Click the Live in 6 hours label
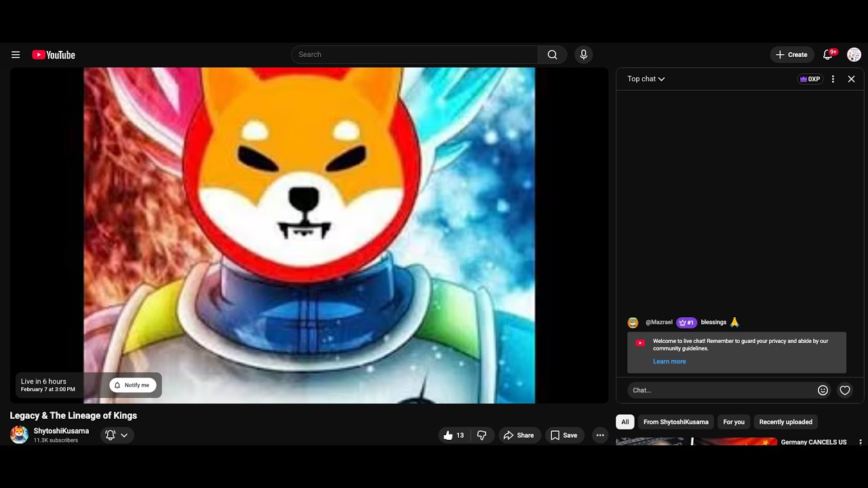This screenshot has width=868, height=488. coord(43,382)
